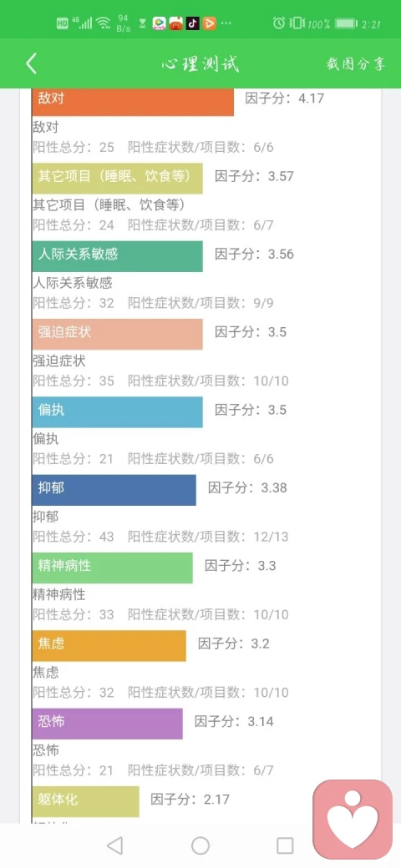The image size is (401, 868).
Task: Tap the Android home circle button
Action: (x=200, y=845)
